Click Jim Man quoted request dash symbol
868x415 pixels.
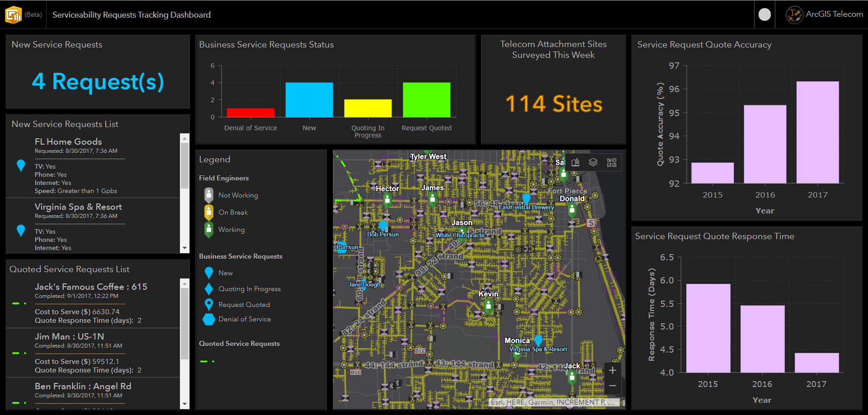[x=19, y=353]
